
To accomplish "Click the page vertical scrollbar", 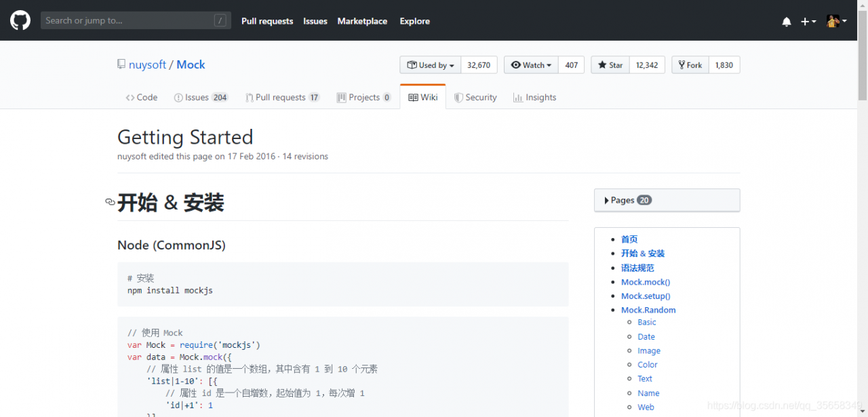I will click(x=863, y=208).
